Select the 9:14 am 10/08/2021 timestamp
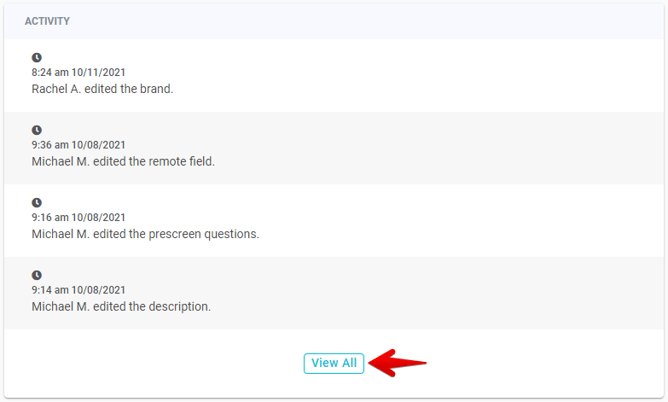 (78, 290)
